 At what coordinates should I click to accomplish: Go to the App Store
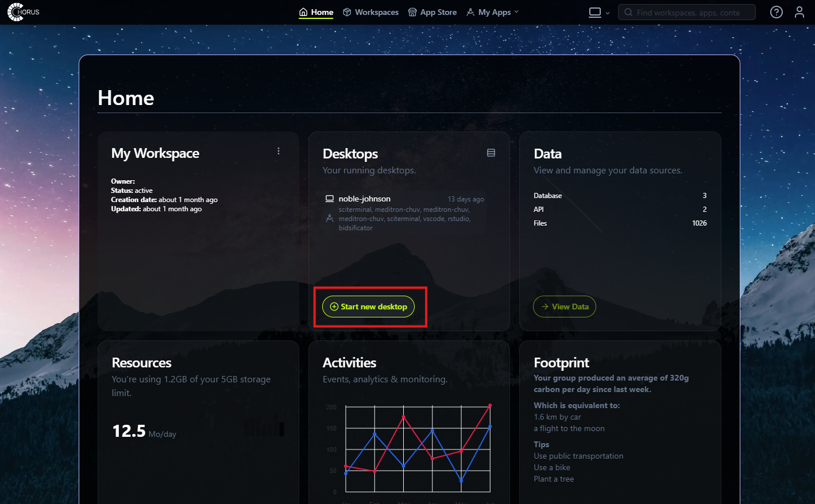[432, 12]
